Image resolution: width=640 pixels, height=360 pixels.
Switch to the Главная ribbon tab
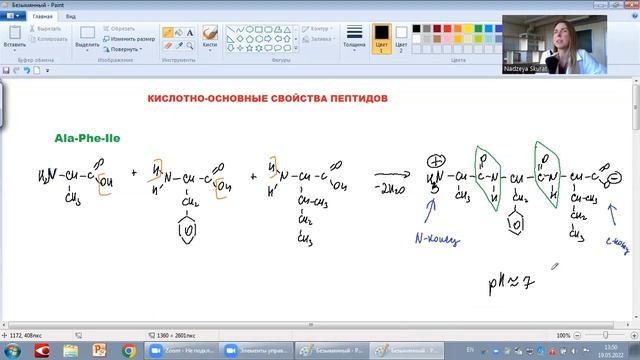42,16
